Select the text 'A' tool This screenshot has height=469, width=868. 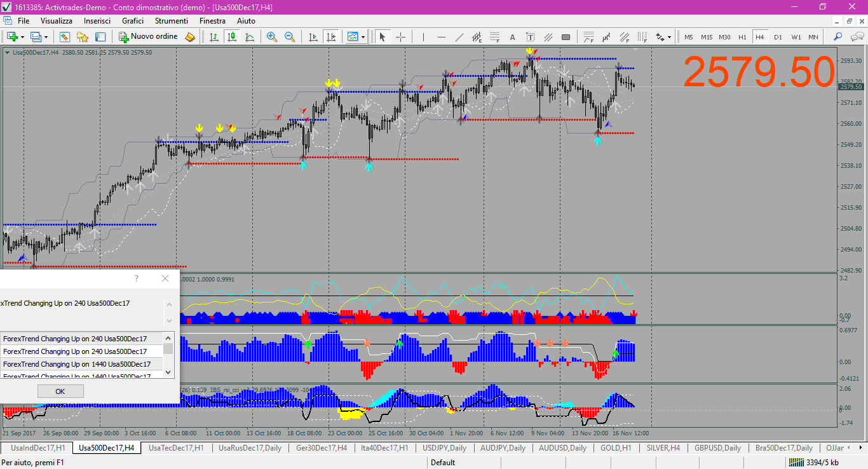(x=513, y=37)
